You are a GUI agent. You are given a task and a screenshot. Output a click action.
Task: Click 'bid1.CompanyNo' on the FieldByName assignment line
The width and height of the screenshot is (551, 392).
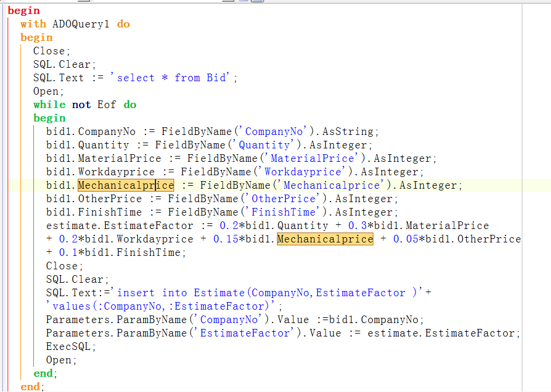(91, 131)
